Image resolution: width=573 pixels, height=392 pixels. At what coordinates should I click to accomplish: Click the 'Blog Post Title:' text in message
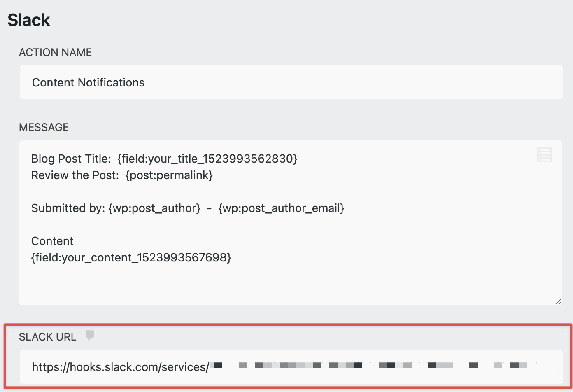71,159
